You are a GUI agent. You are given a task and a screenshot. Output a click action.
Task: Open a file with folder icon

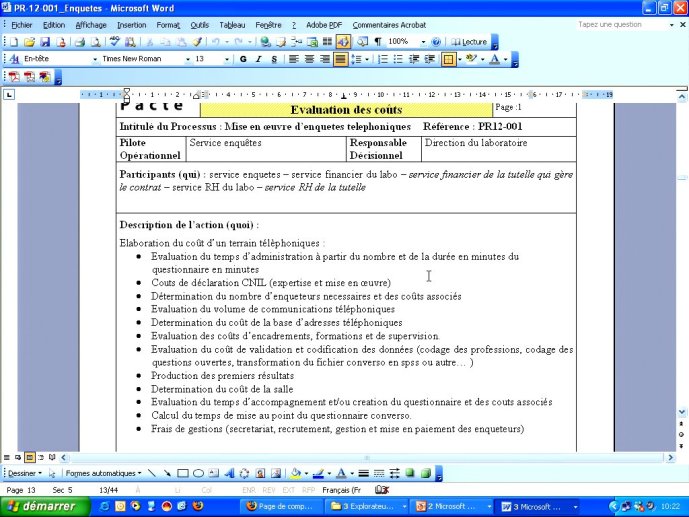(x=29, y=42)
